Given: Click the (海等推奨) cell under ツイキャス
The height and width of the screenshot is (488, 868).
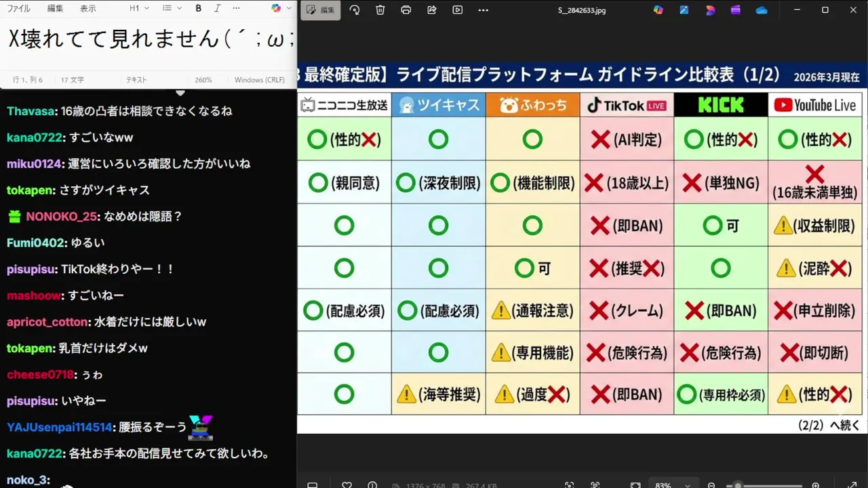Looking at the screenshot, I should (439, 394).
